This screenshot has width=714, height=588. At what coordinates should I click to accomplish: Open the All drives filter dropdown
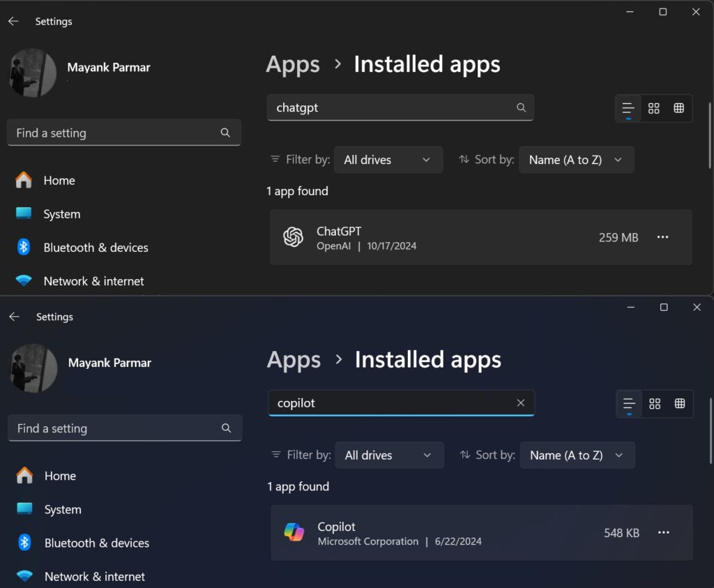coord(388,159)
